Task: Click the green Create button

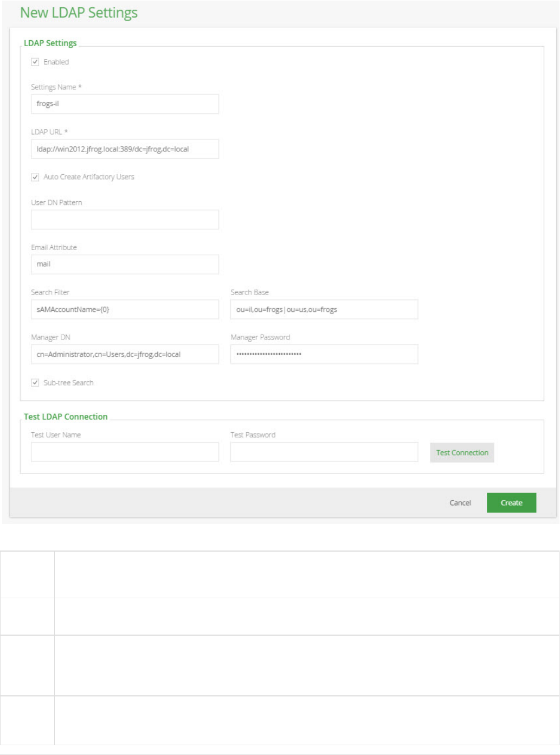Action: (x=511, y=503)
